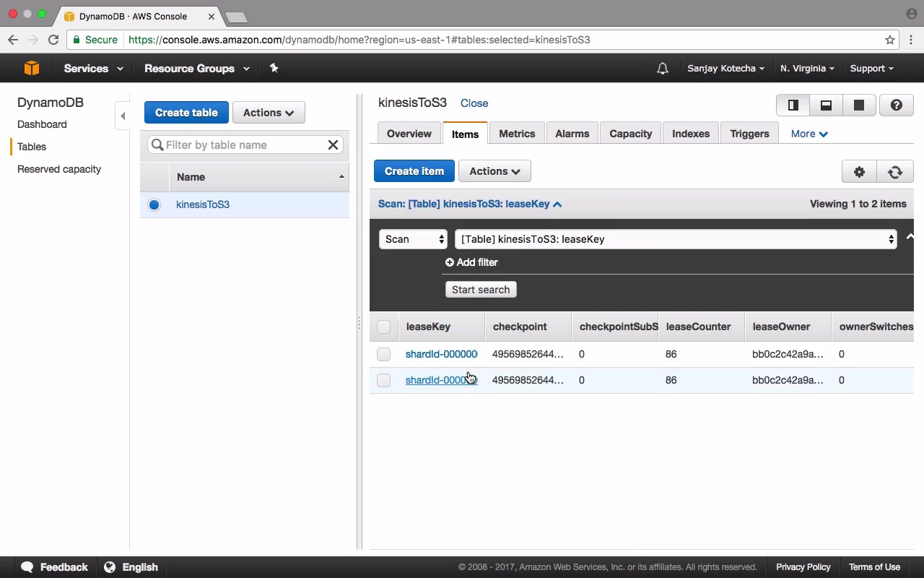The width and height of the screenshot is (924, 578).
Task: Open the Resource Groups menu
Action: point(197,69)
